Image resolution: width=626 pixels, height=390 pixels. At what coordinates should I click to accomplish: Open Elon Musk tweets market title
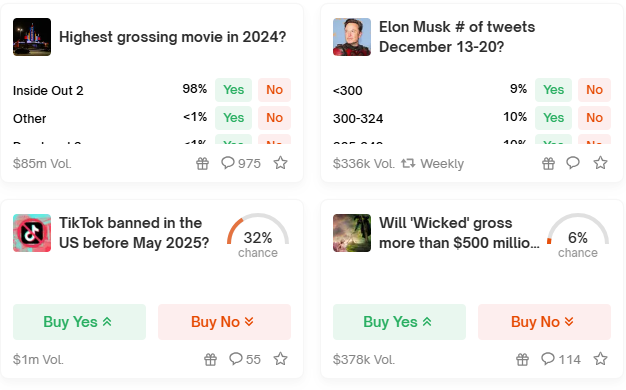pyautogui.click(x=457, y=37)
